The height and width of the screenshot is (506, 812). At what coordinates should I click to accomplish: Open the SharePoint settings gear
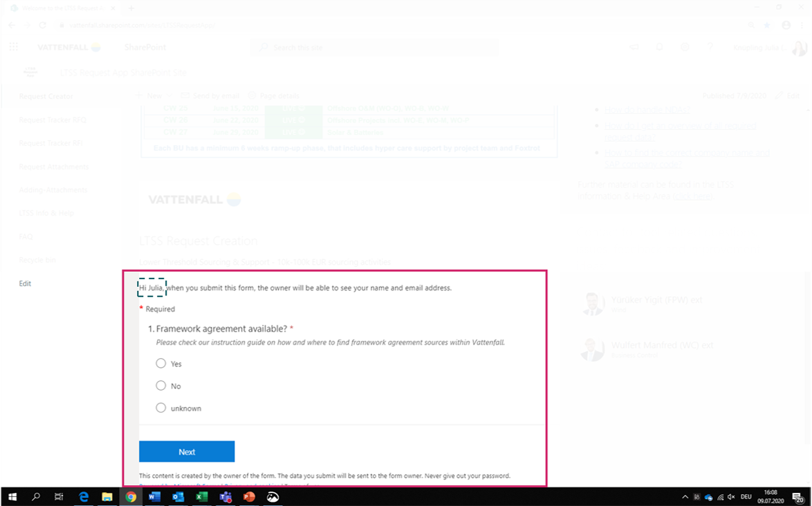coord(685,47)
